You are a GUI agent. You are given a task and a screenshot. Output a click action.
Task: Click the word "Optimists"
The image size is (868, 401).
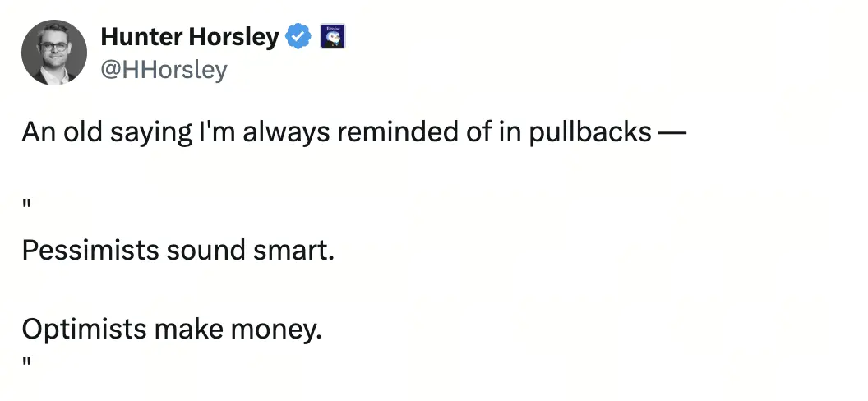pyautogui.click(x=85, y=330)
